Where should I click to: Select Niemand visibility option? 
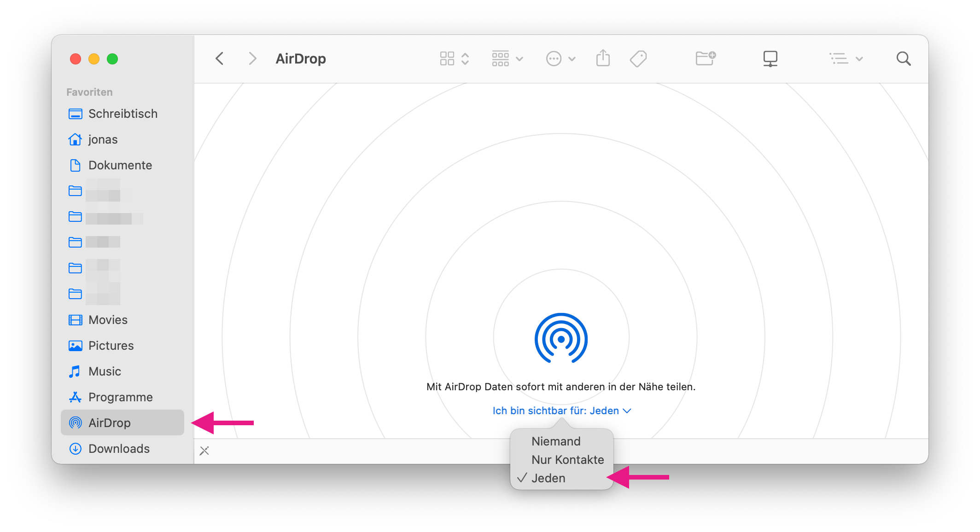point(556,441)
